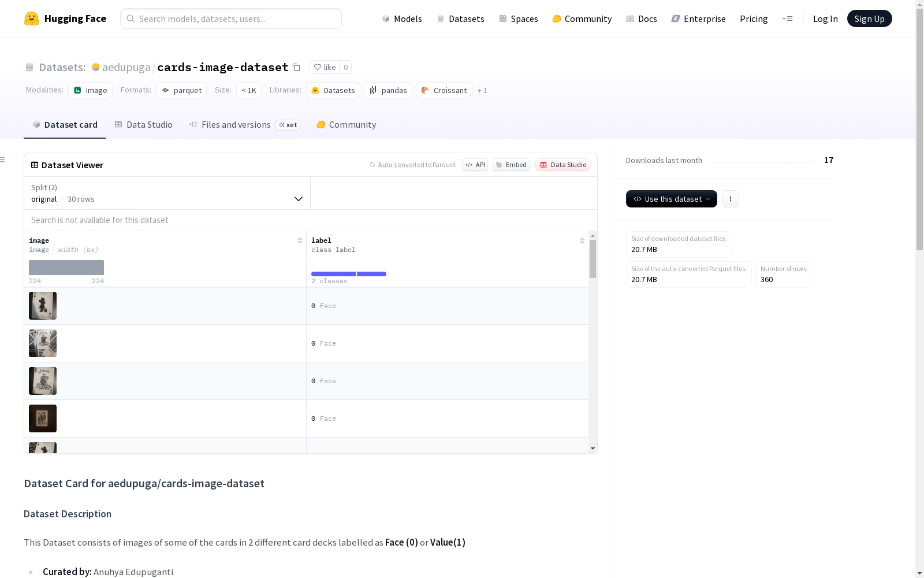Expand the Split selector dropdown

click(x=167, y=193)
